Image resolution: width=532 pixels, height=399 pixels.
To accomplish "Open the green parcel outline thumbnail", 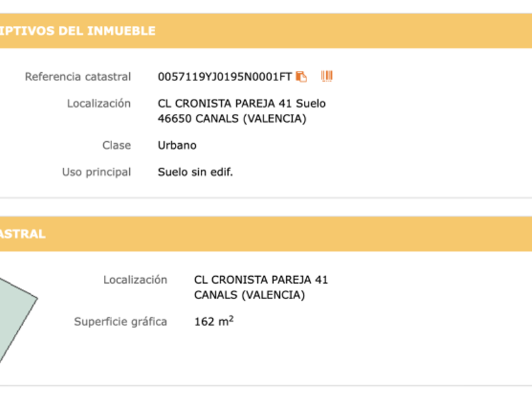I will click(x=14, y=317).
